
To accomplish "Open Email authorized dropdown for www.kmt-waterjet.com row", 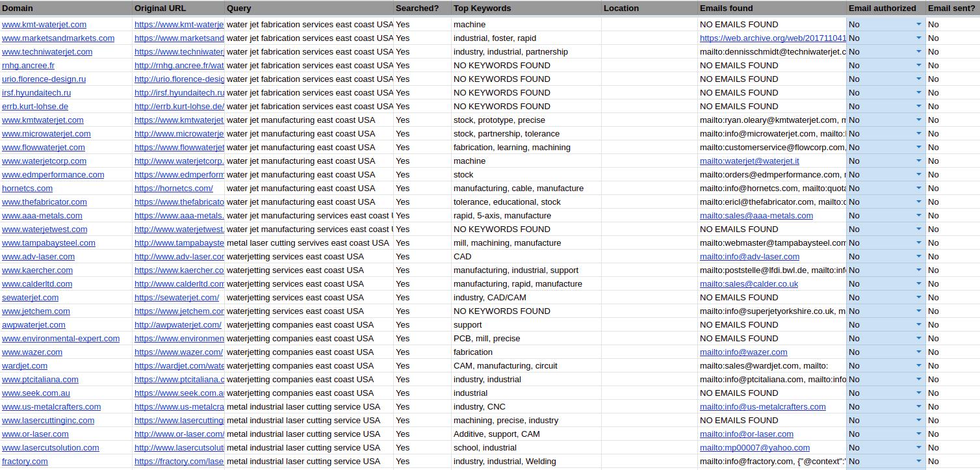I will [x=919, y=24].
